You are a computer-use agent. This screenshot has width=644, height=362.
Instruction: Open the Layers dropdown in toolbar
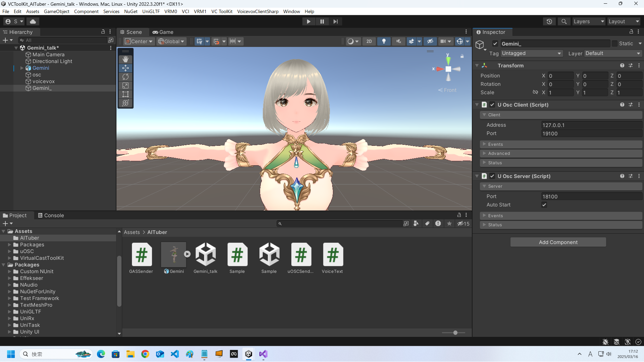(x=589, y=21)
